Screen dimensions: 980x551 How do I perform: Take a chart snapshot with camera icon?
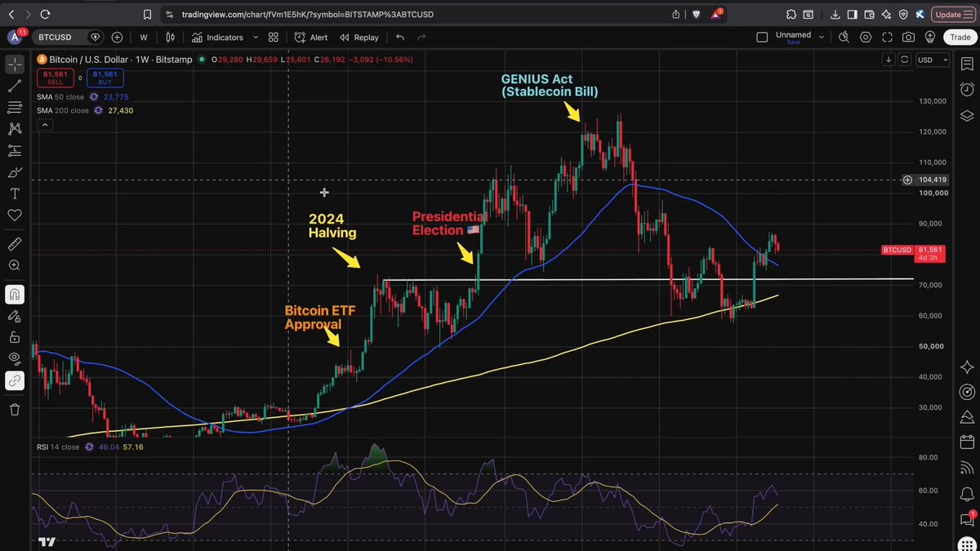point(909,38)
